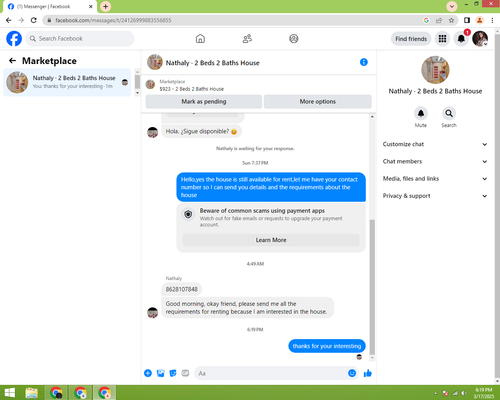Screen dimensions: 500x400
Task: Click the listing photo in right panel
Action: [435, 70]
